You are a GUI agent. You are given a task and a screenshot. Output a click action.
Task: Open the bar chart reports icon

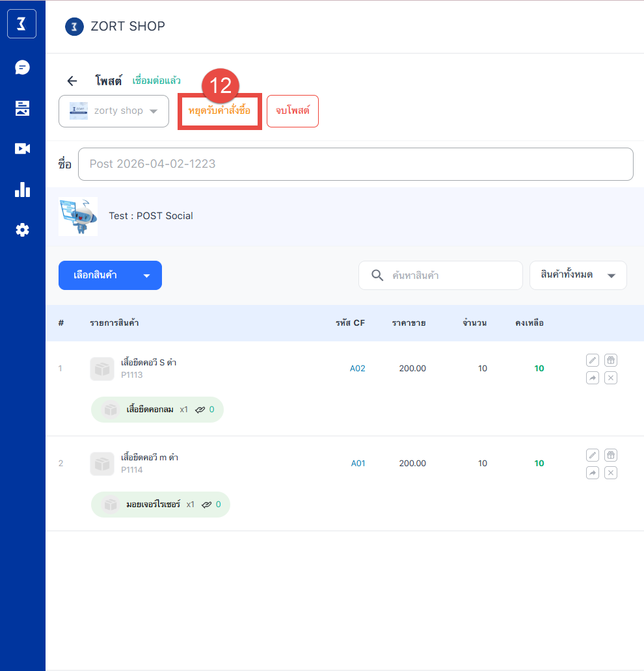click(x=23, y=189)
